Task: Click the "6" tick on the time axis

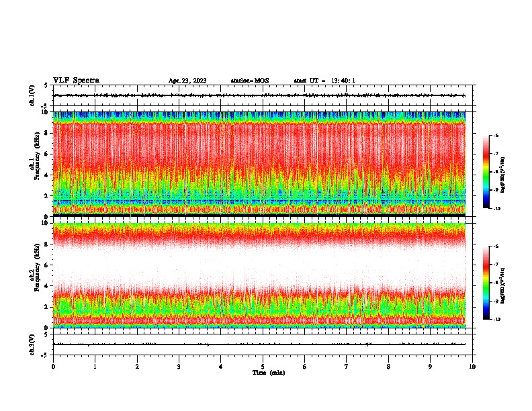Action: point(305,367)
